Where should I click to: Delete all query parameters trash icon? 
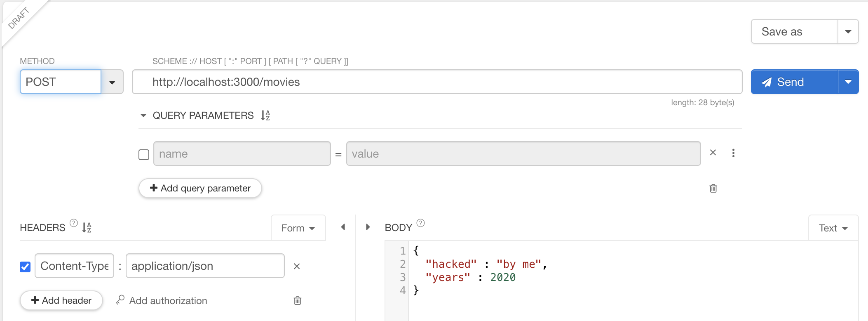click(x=713, y=189)
